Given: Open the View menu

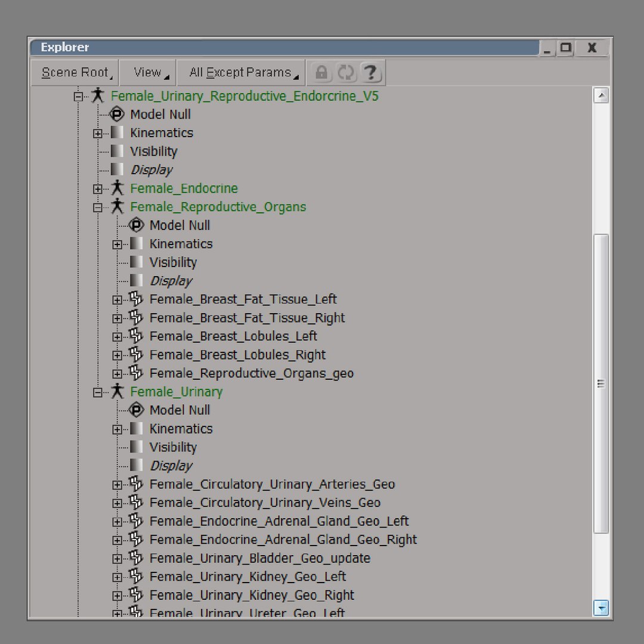Looking at the screenshot, I should click(x=148, y=73).
